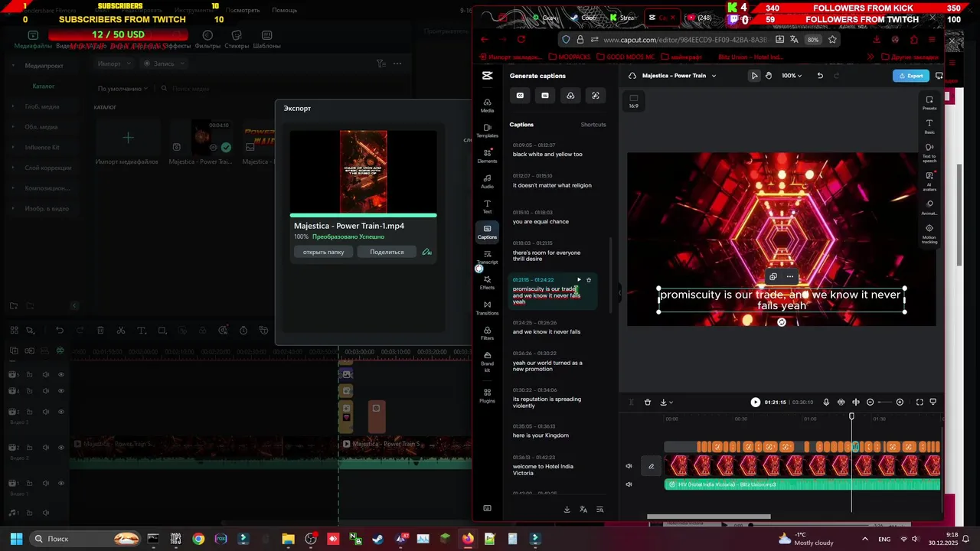Mute the HIV audio track in CapCut
980x551 pixels.
coord(629,484)
